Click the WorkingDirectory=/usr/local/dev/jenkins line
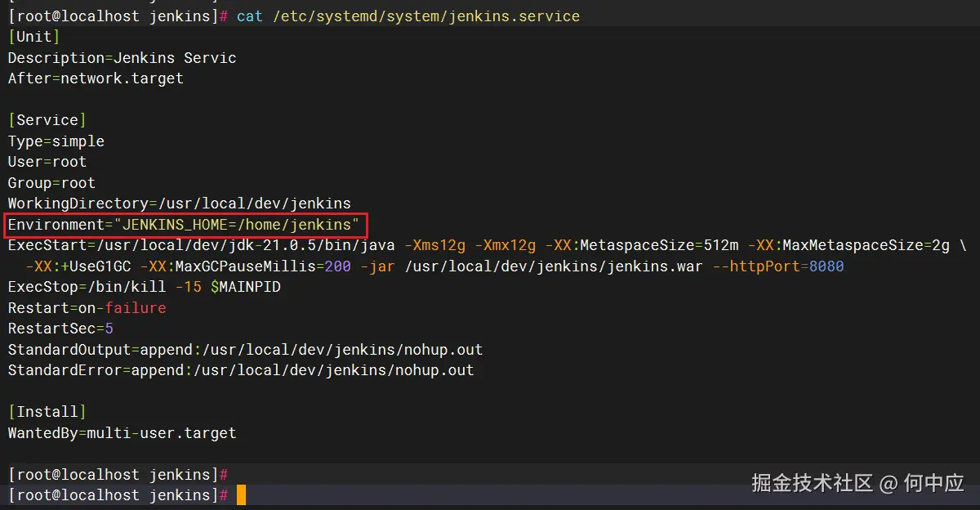The height and width of the screenshot is (510, 980). pos(180,204)
